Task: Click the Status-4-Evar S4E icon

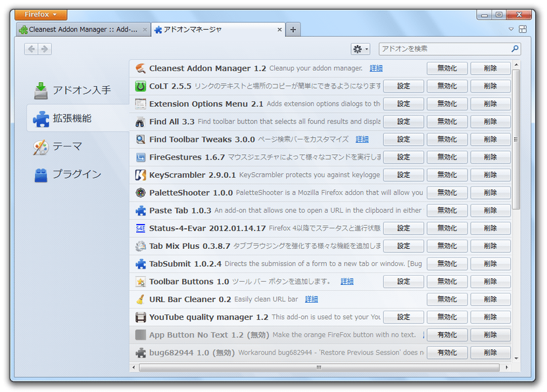Action: (141, 229)
